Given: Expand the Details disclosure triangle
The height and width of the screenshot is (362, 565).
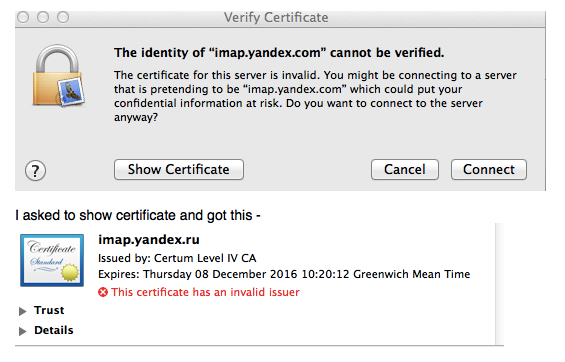Looking at the screenshot, I should [23, 331].
